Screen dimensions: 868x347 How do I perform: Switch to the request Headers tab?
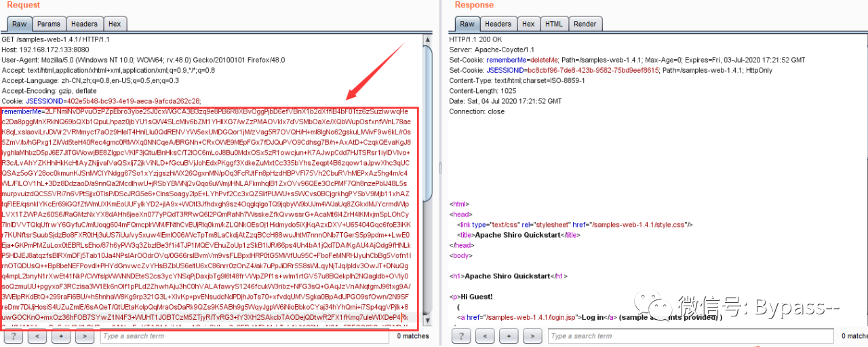click(84, 24)
